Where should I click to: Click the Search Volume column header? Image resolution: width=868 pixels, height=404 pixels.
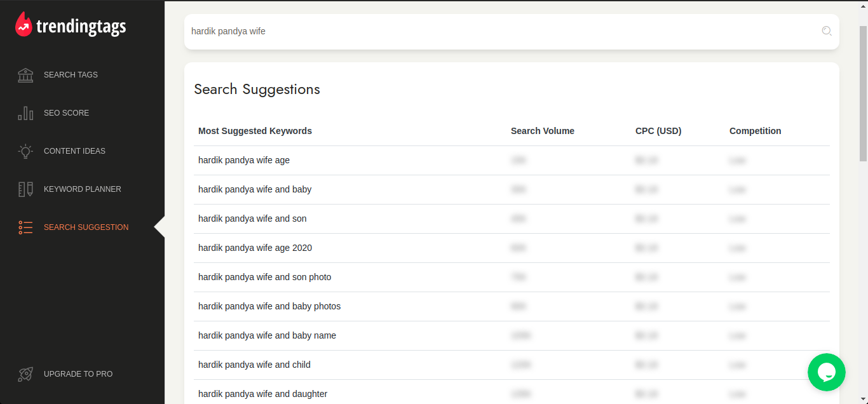pos(542,131)
